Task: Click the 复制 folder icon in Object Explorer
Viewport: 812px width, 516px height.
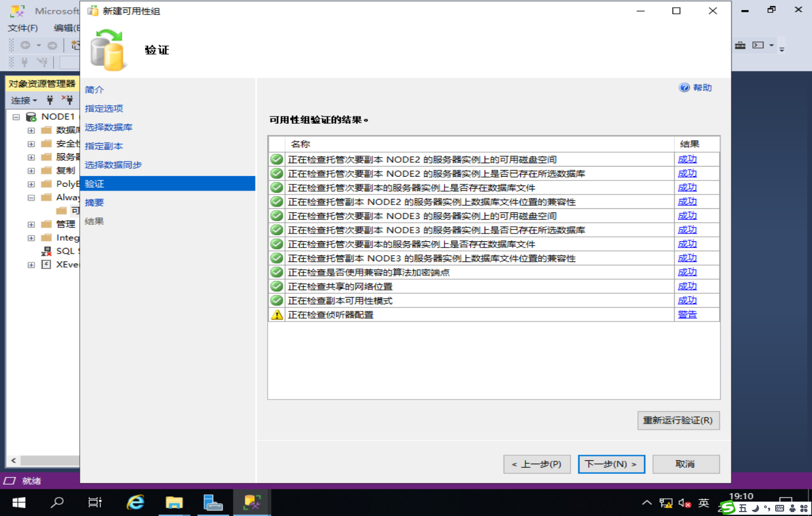Action: [47, 171]
